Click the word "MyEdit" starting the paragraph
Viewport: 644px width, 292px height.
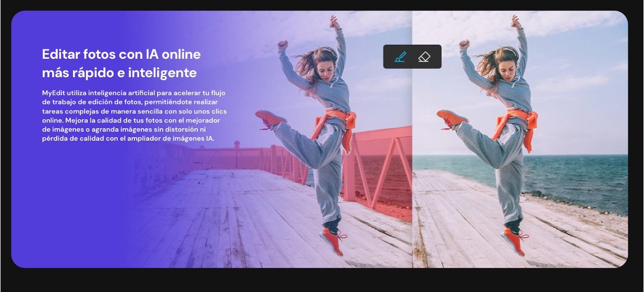coord(54,93)
